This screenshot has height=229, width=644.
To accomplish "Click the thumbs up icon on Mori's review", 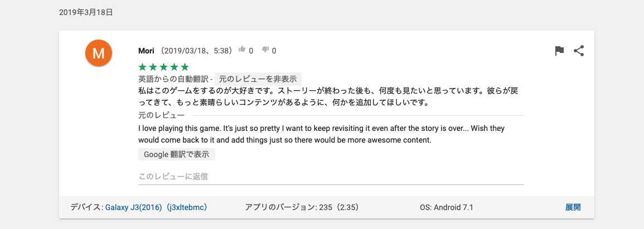I will [x=242, y=50].
